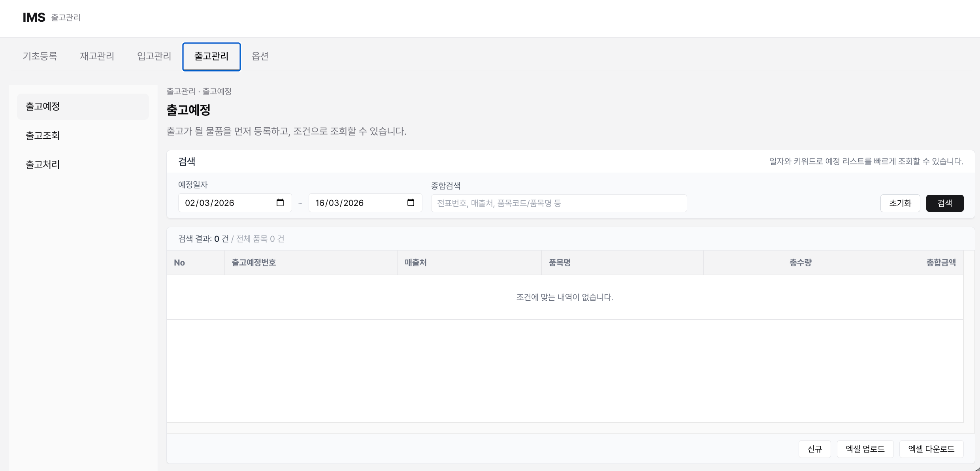
Task: Click the 출고관리 breadcrumb link
Action: (181, 91)
